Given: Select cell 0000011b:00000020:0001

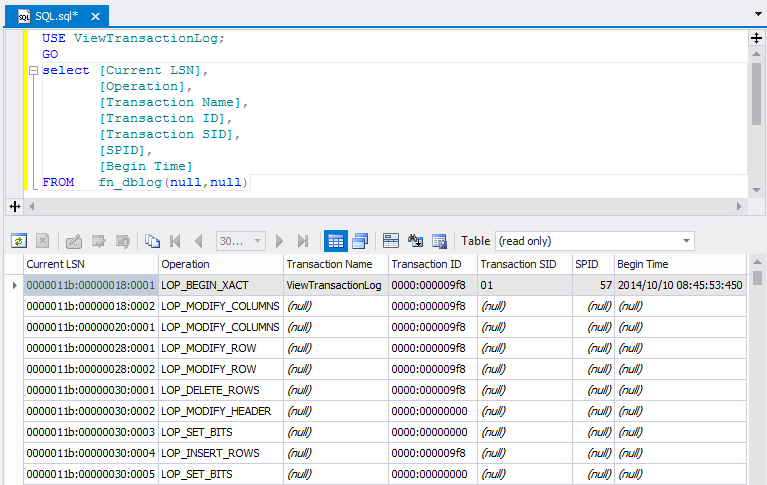Looking at the screenshot, I should 90,327.
